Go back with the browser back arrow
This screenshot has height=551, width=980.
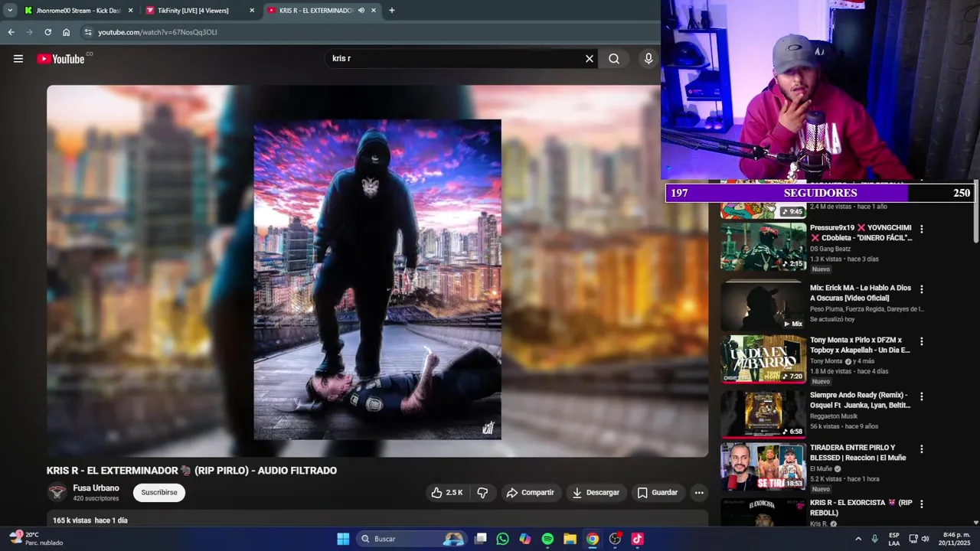[11, 32]
